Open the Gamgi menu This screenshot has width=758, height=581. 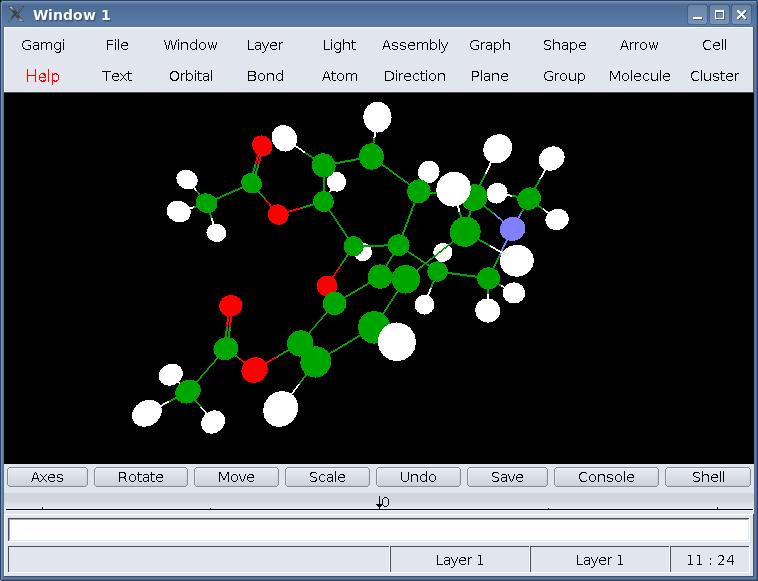click(x=42, y=45)
